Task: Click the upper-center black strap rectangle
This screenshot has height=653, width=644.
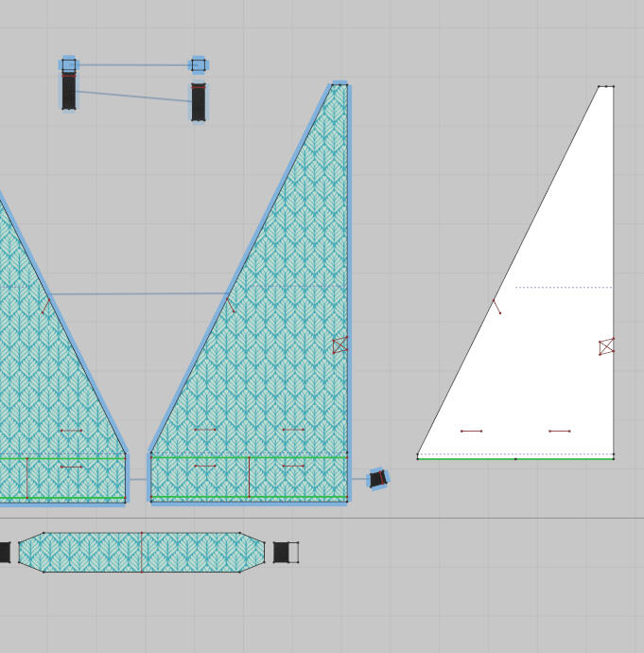Action: pos(198,102)
